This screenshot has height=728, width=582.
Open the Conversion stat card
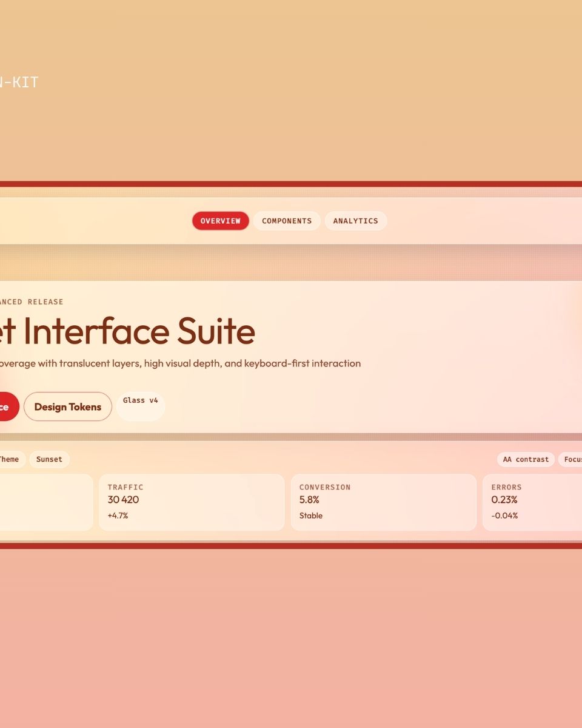pyautogui.click(x=384, y=502)
